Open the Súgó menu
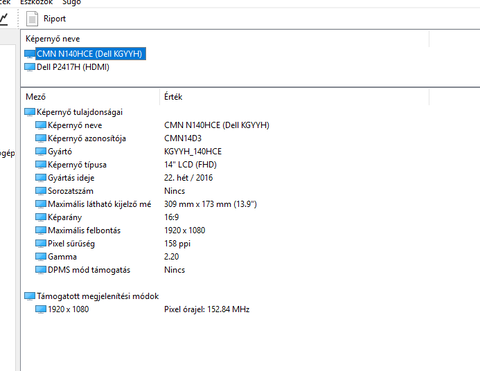 pos(72,2)
